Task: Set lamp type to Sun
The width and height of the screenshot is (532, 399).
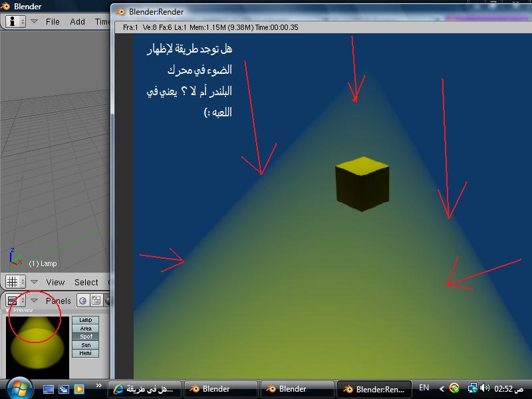Action: click(86, 345)
